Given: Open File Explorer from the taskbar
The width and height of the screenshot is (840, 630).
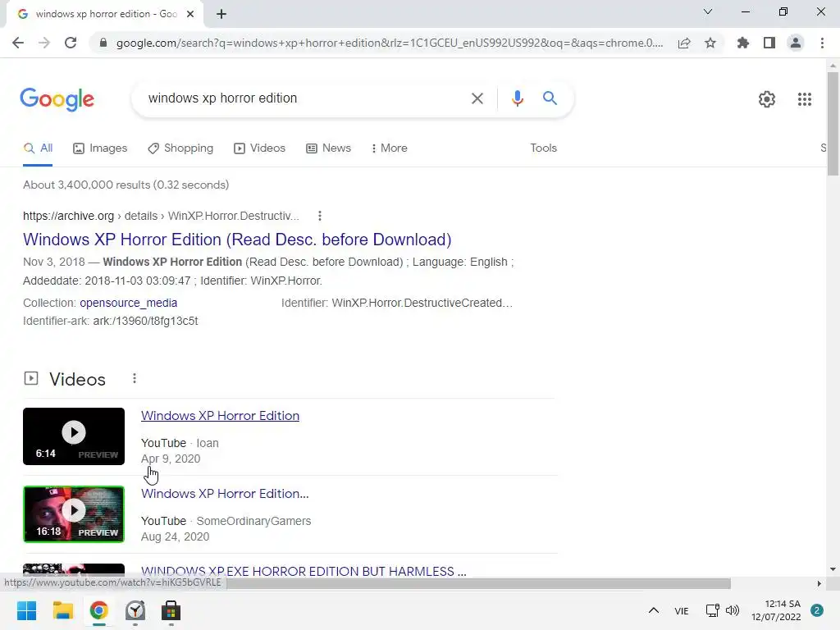Looking at the screenshot, I should tap(62, 610).
